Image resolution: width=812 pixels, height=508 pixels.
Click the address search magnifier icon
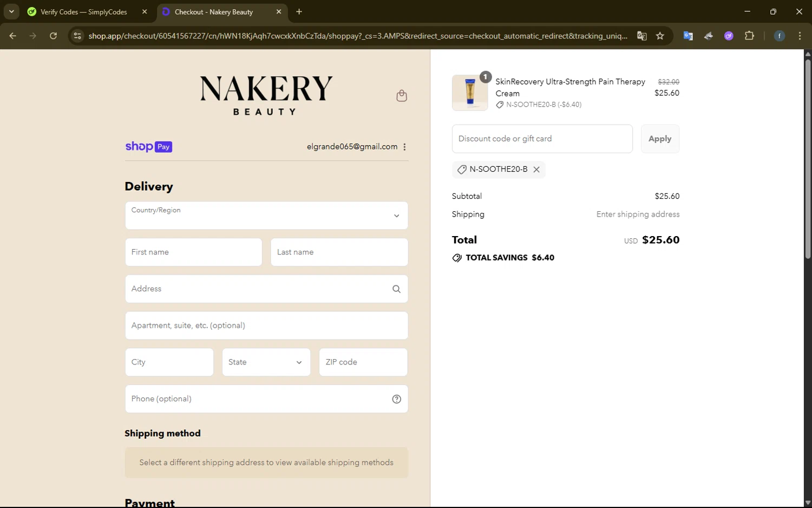(396, 289)
